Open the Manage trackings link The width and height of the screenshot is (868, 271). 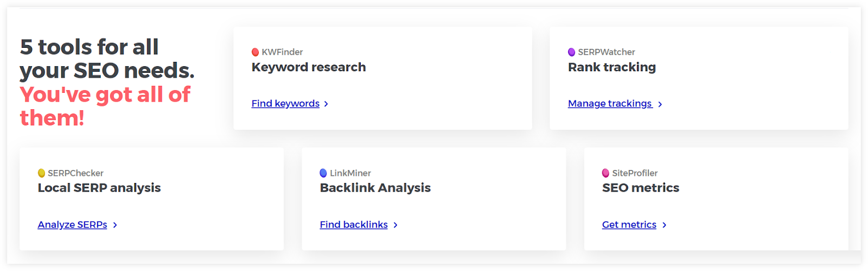[x=610, y=104]
